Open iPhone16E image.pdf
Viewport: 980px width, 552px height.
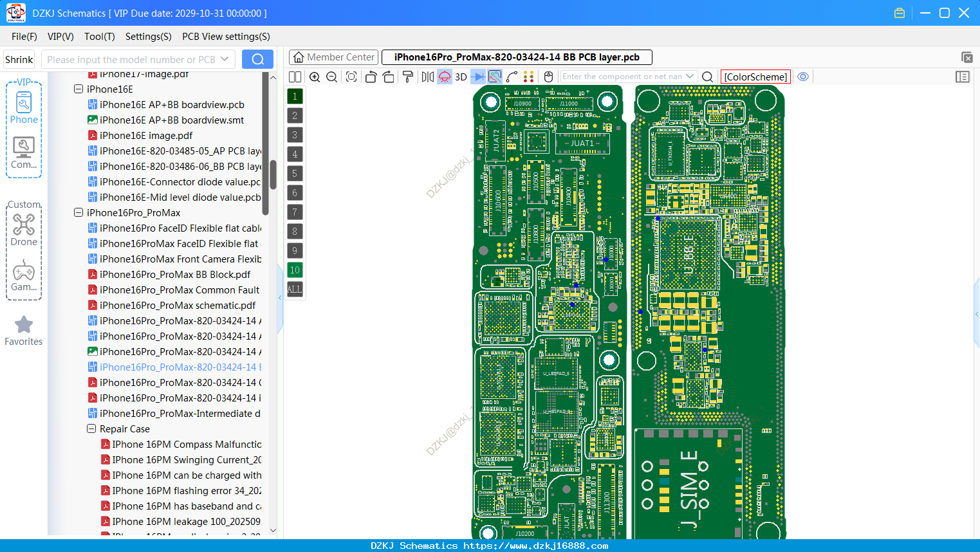pyautogui.click(x=140, y=136)
